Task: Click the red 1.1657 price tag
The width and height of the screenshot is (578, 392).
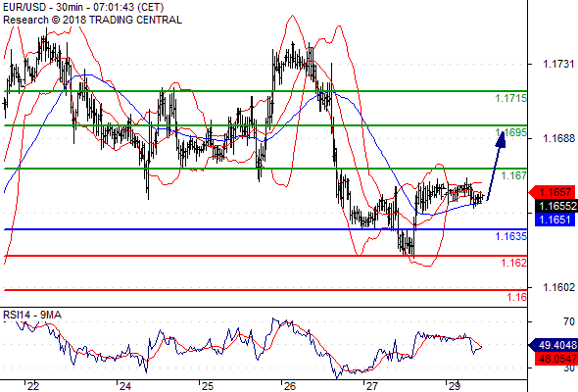Action: coord(553,192)
